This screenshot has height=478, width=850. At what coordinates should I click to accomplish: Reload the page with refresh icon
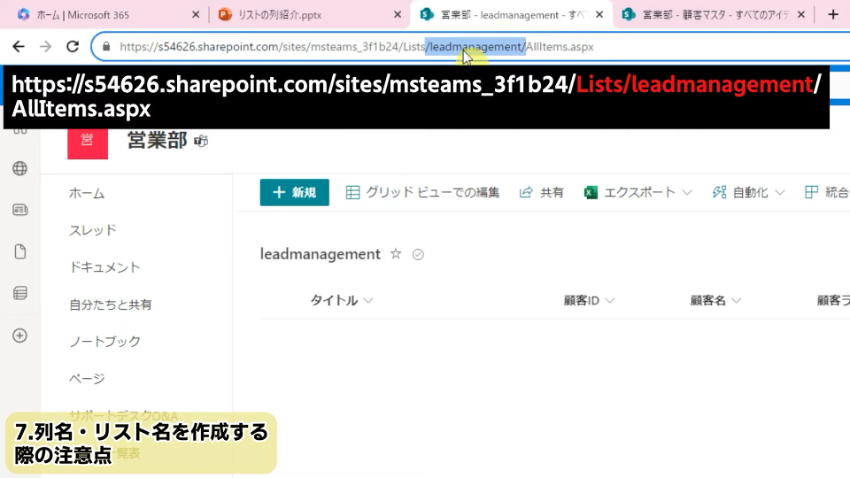click(72, 47)
